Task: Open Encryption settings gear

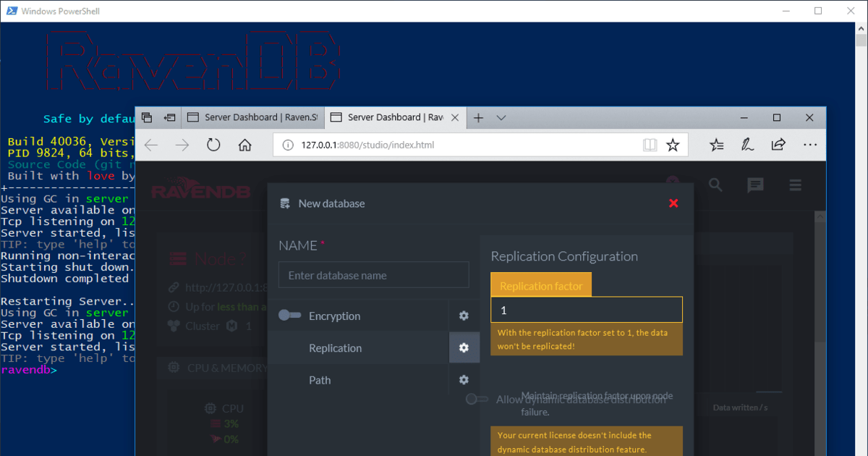Action: pyautogui.click(x=464, y=316)
